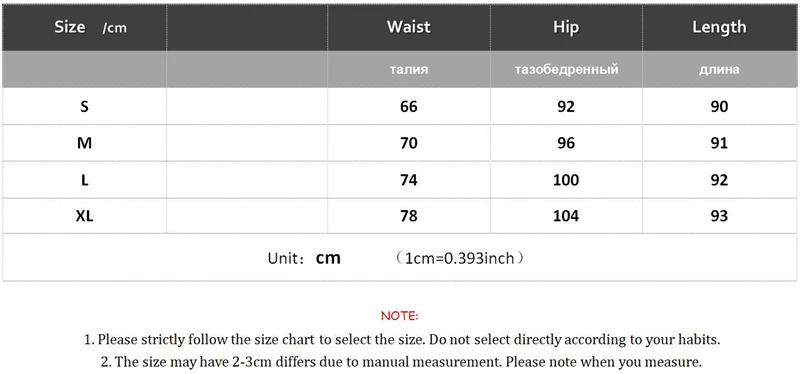Click the талия subheader label
800x374 pixels.
pyautogui.click(x=409, y=69)
